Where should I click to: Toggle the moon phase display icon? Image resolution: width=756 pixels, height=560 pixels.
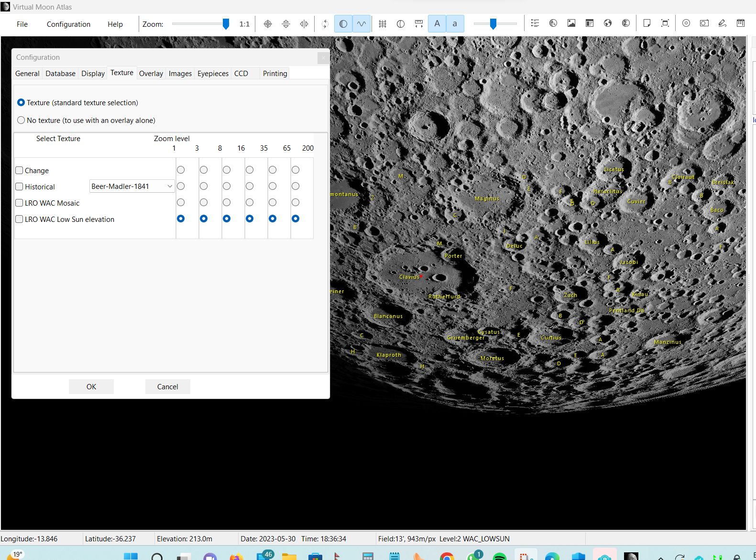tap(343, 23)
